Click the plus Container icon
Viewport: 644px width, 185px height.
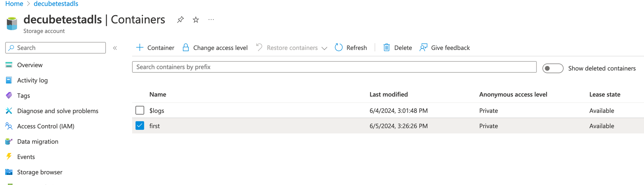click(140, 48)
